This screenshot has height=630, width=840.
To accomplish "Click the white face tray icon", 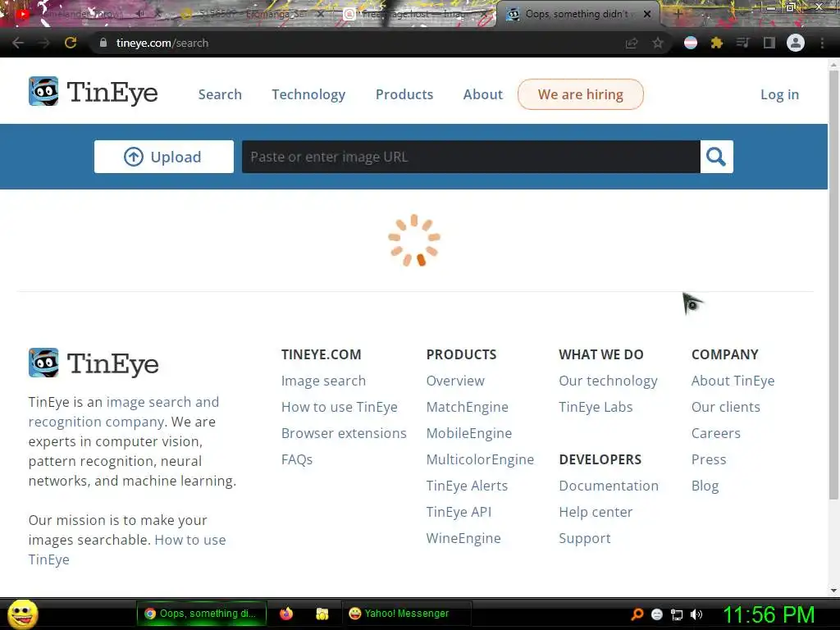I will [x=657, y=614].
